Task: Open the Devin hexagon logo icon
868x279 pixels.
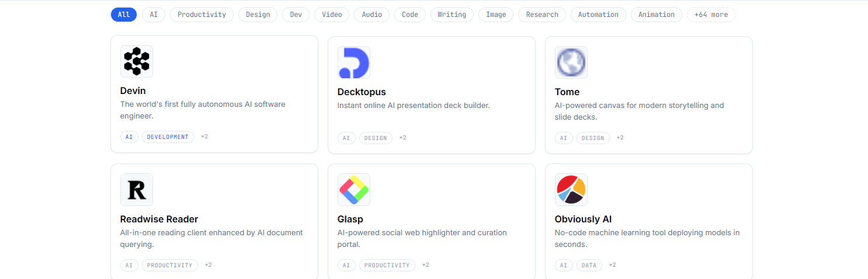Action: (x=137, y=61)
